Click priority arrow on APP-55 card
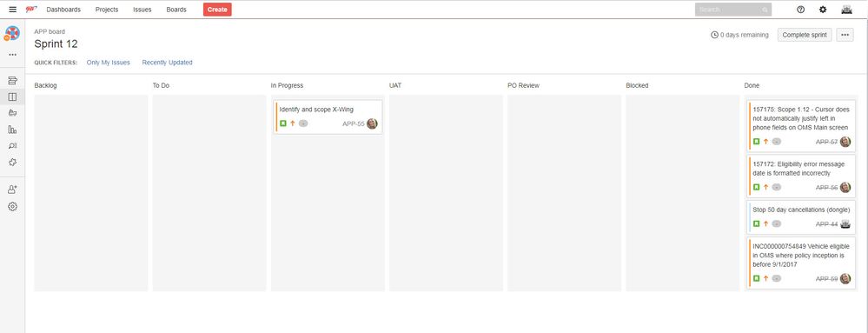This screenshot has height=333, width=868. click(293, 123)
